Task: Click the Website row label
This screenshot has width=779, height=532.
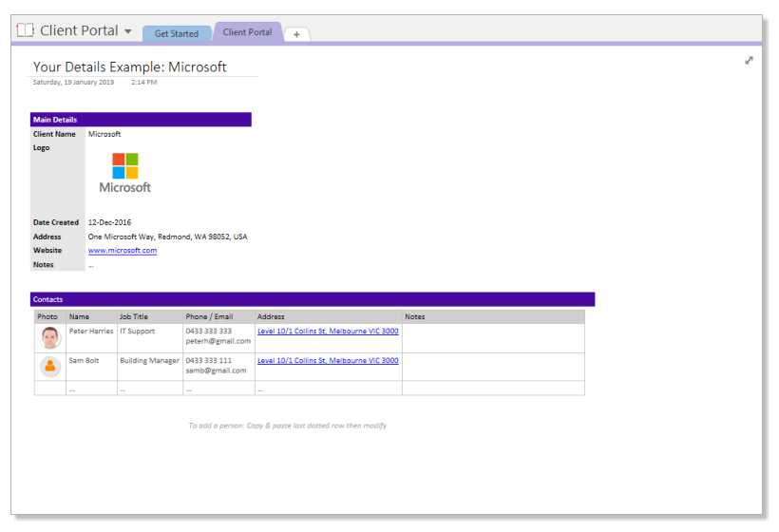Action: pos(47,251)
